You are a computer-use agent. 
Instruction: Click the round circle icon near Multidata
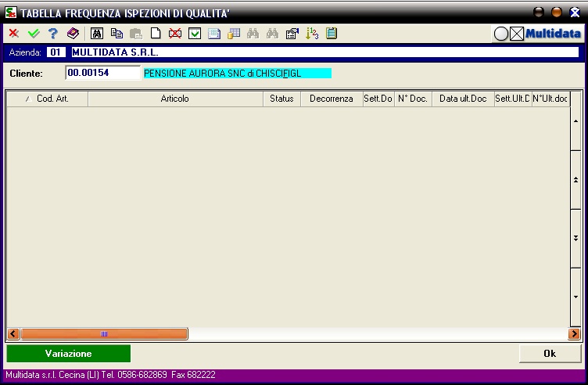[x=501, y=34]
